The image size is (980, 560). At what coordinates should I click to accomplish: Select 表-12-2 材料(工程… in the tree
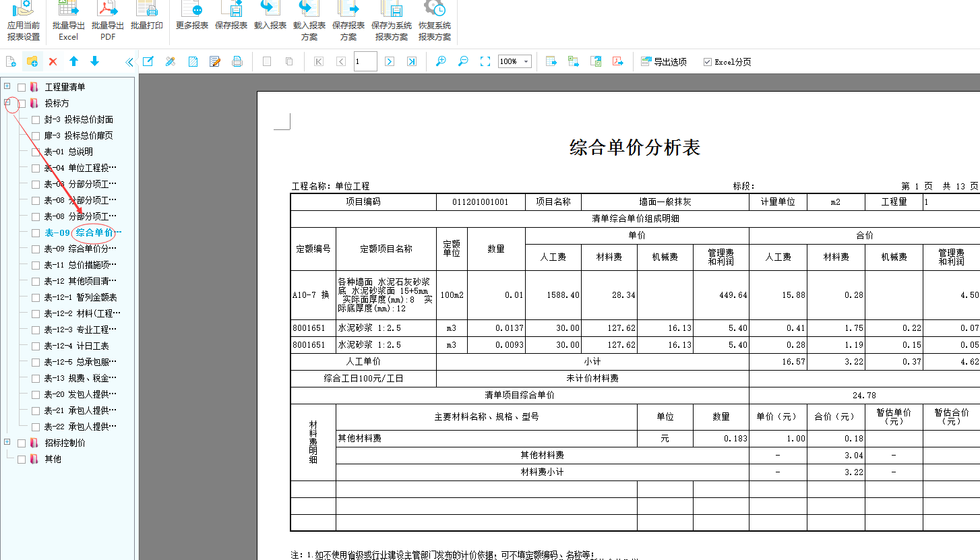click(x=83, y=313)
